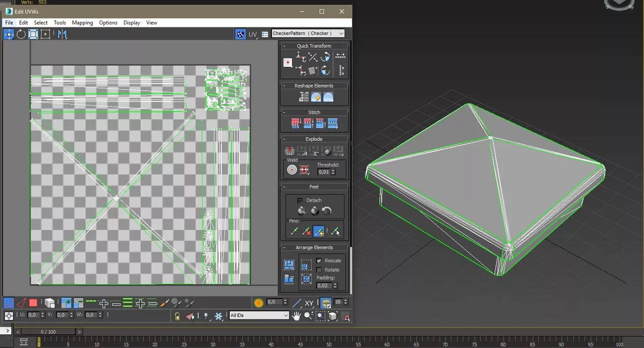Click the timeline frame slider 0 / 100

click(x=48, y=332)
